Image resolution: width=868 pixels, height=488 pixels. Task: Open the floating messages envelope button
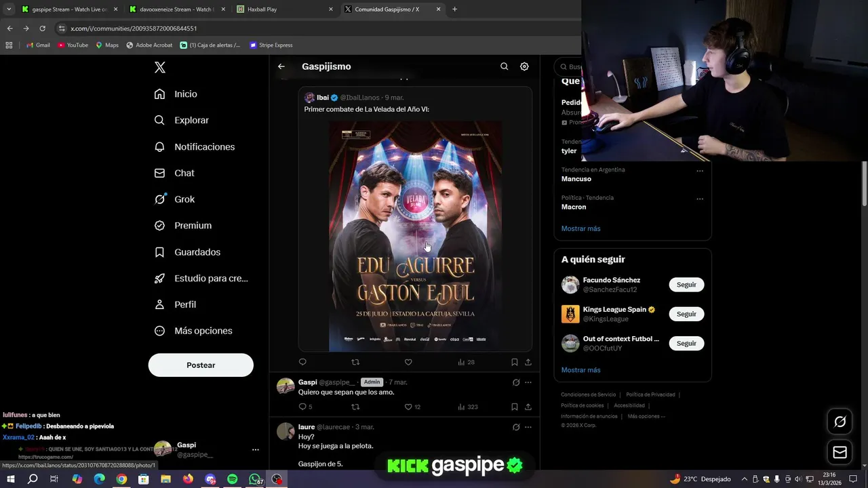tap(840, 452)
